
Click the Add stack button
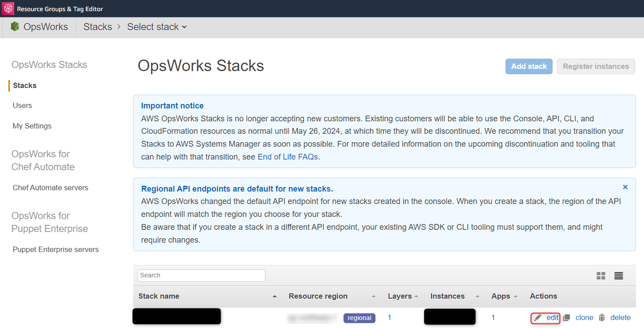pyautogui.click(x=529, y=66)
